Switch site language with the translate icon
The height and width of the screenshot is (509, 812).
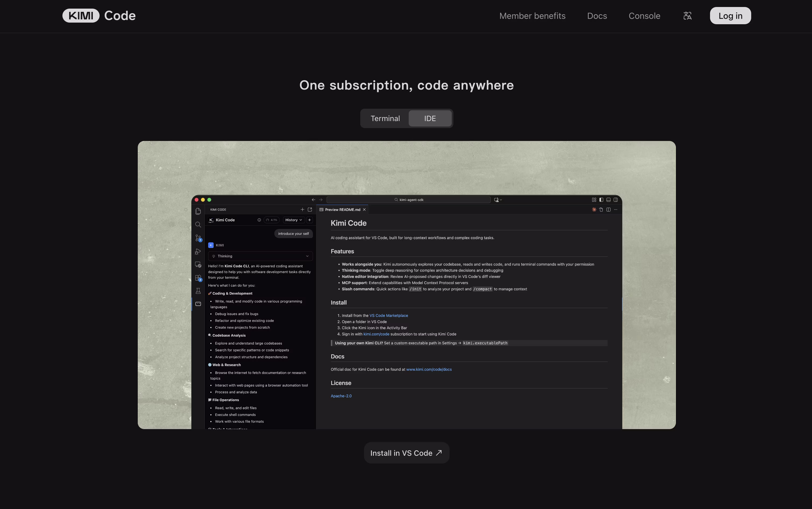click(x=687, y=16)
